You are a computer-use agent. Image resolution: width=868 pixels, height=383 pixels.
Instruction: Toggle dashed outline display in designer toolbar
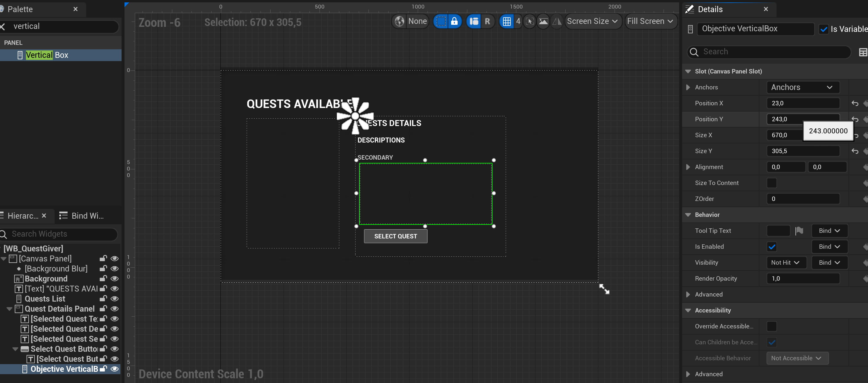(440, 21)
